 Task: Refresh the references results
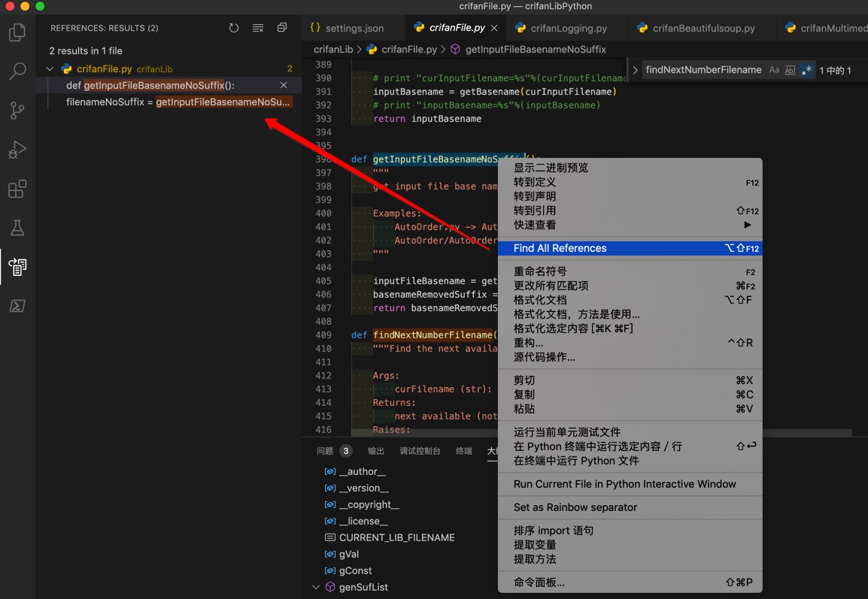234,28
